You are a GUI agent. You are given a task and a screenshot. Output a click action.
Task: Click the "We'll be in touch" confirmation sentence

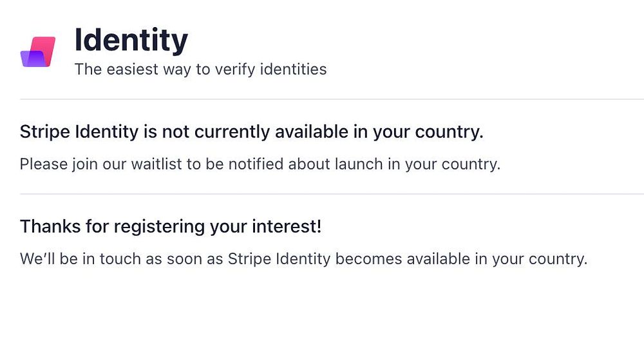[x=303, y=259]
